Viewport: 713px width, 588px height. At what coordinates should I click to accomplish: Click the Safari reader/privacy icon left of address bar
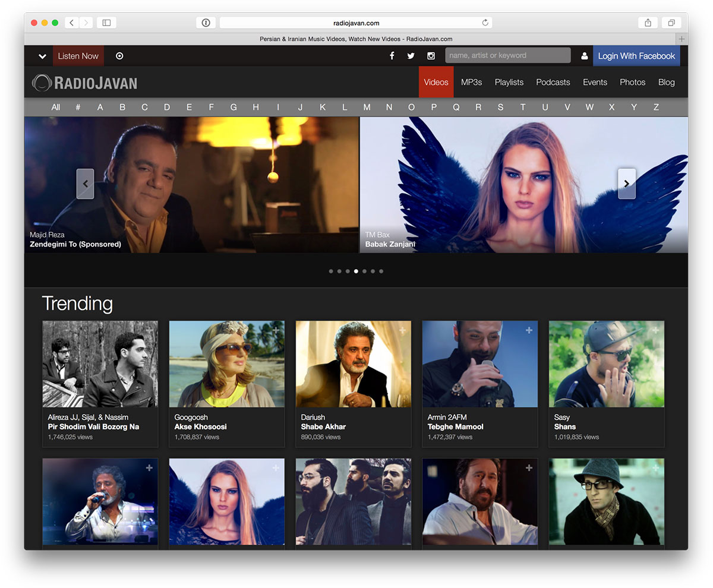point(206,23)
